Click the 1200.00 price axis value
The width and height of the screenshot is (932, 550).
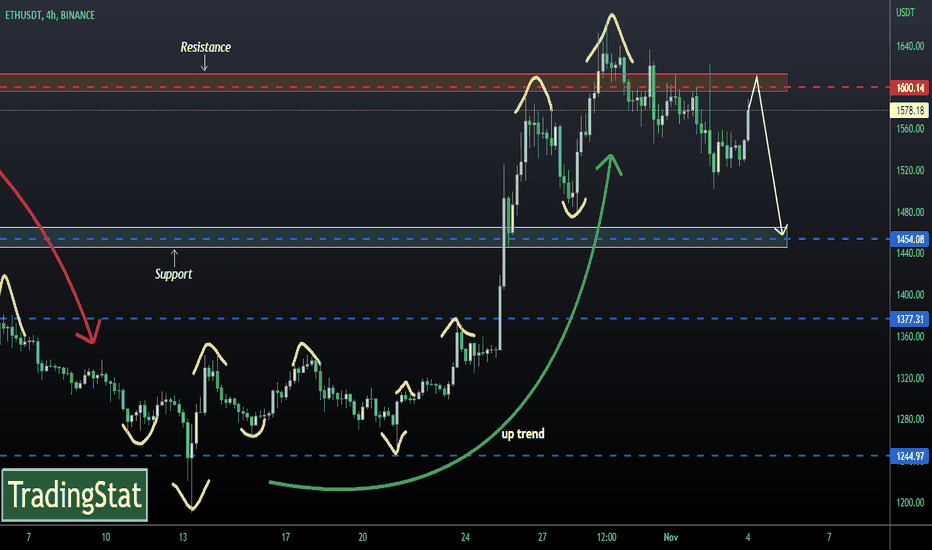point(910,502)
